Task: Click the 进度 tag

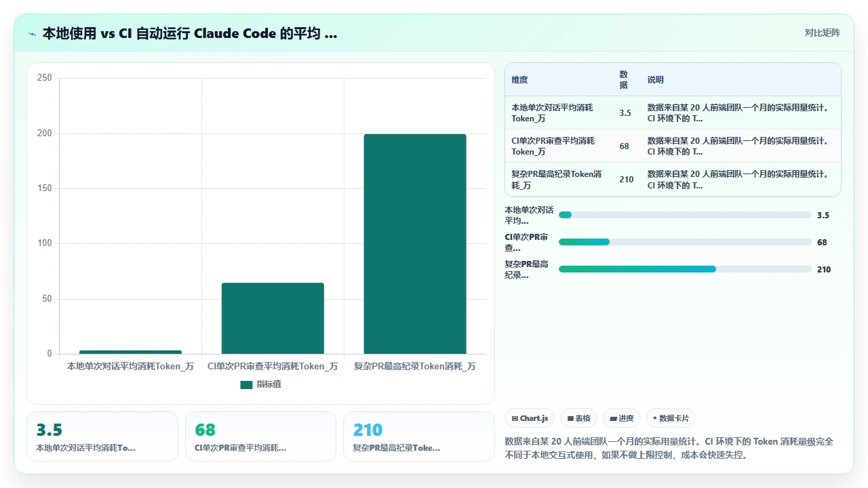Action: click(621, 418)
